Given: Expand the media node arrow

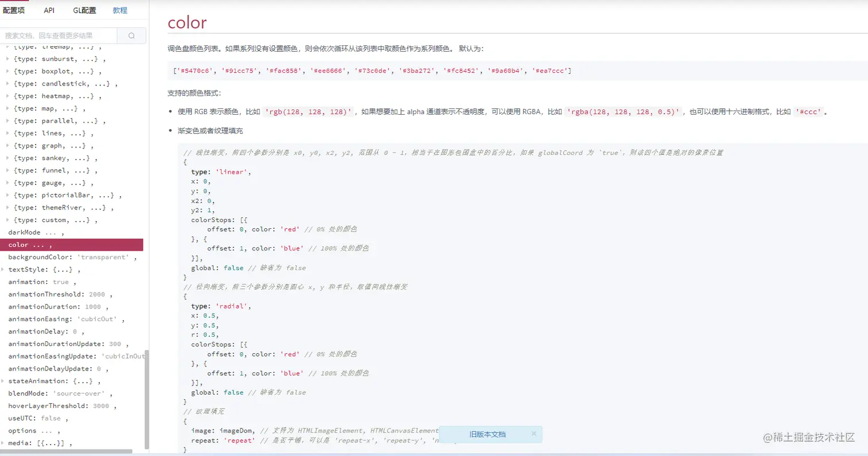Looking at the screenshot, I should pos(3,443).
